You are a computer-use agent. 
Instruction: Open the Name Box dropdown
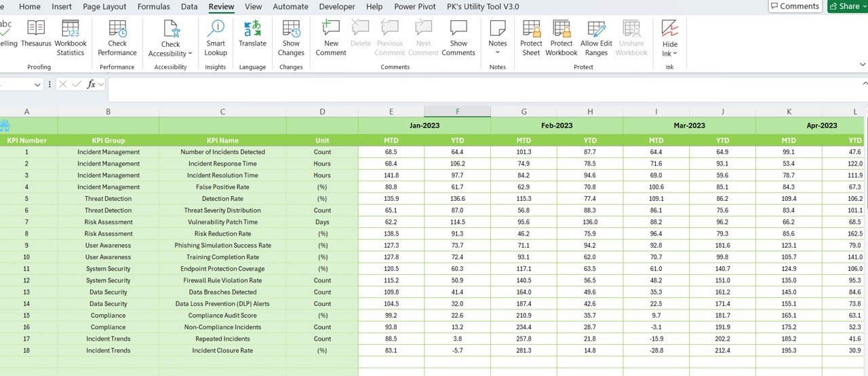(x=37, y=85)
